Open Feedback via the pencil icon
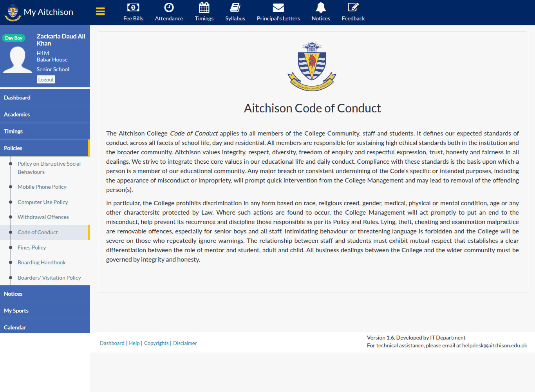 click(353, 7)
